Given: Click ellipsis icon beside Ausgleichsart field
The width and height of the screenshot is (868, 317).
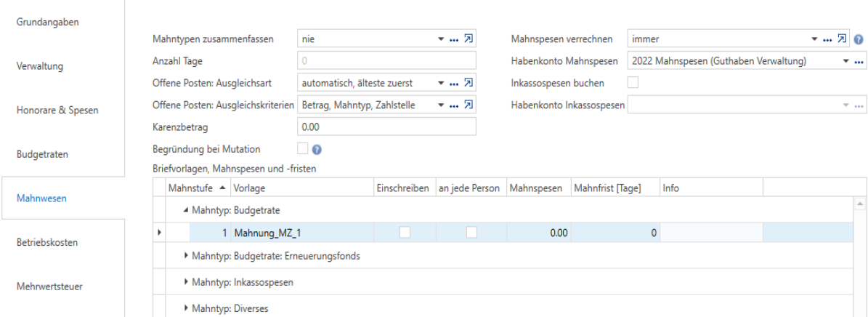Looking at the screenshot, I should 455,84.
